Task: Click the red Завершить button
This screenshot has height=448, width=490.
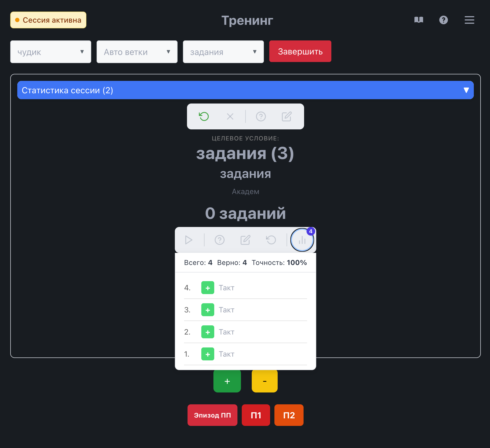Action: click(300, 51)
